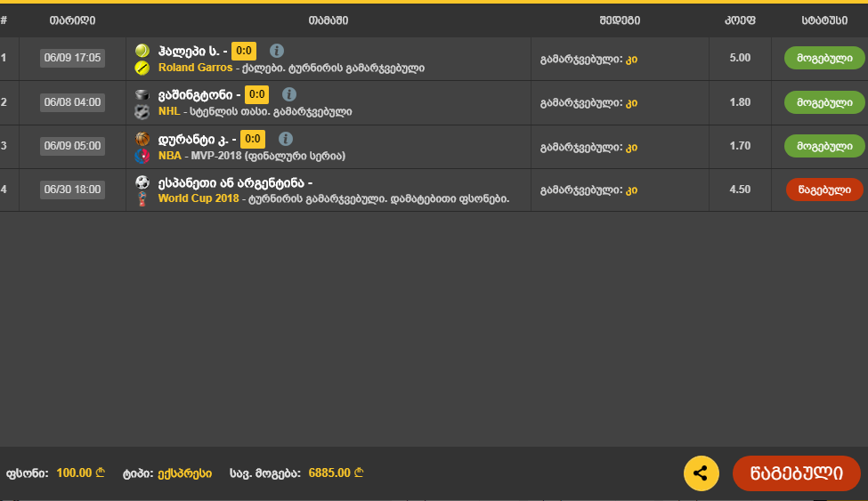Click the World Cup 2018 trophy icon
The image size is (868, 501).
(x=142, y=198)
